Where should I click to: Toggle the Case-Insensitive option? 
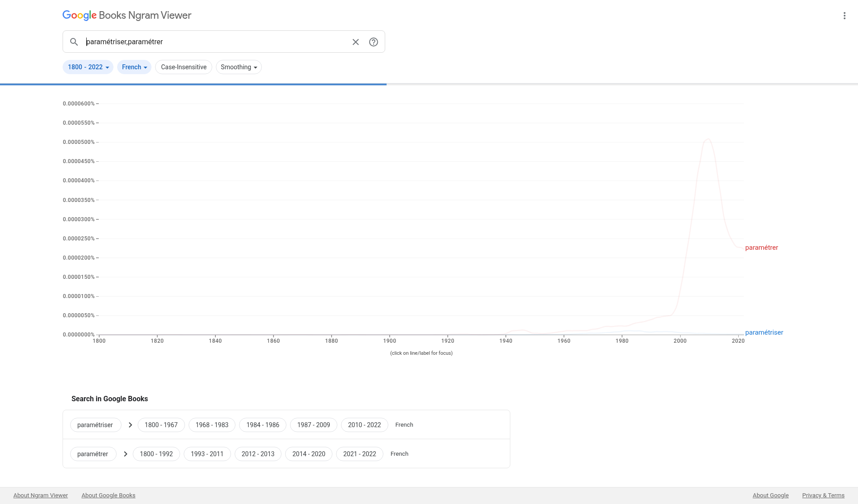(184, 67)
